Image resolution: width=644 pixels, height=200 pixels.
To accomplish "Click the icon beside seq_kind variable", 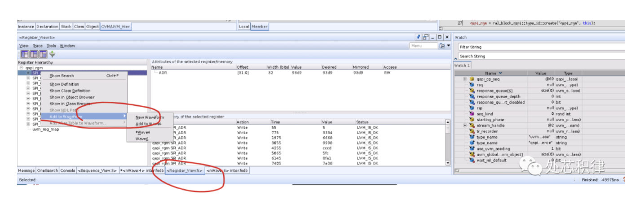I will (x=472, y=113).
